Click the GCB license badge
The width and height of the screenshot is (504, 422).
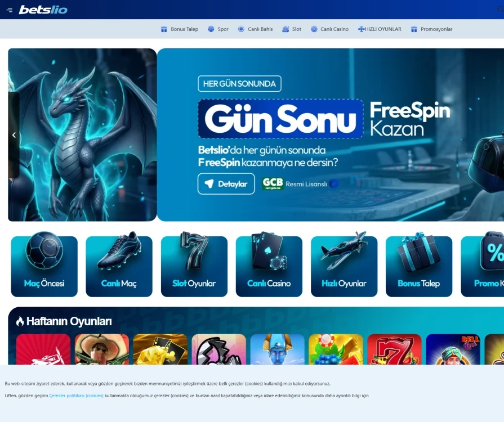pos(273,183)
